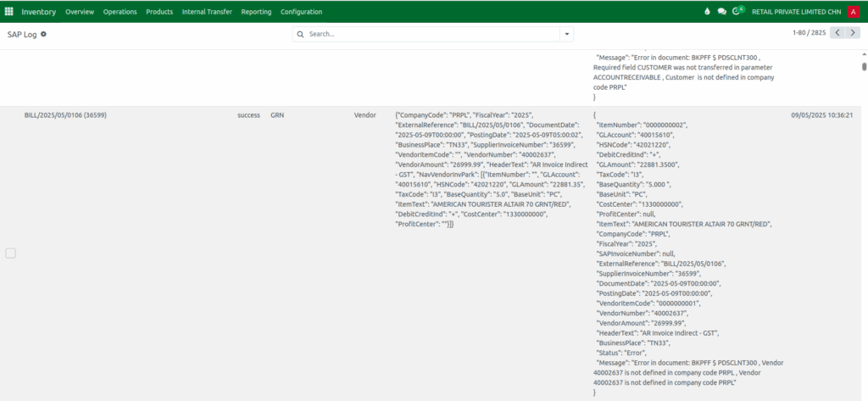Click the search magnifier icon
868x401 pixels.
pos(301,34)
